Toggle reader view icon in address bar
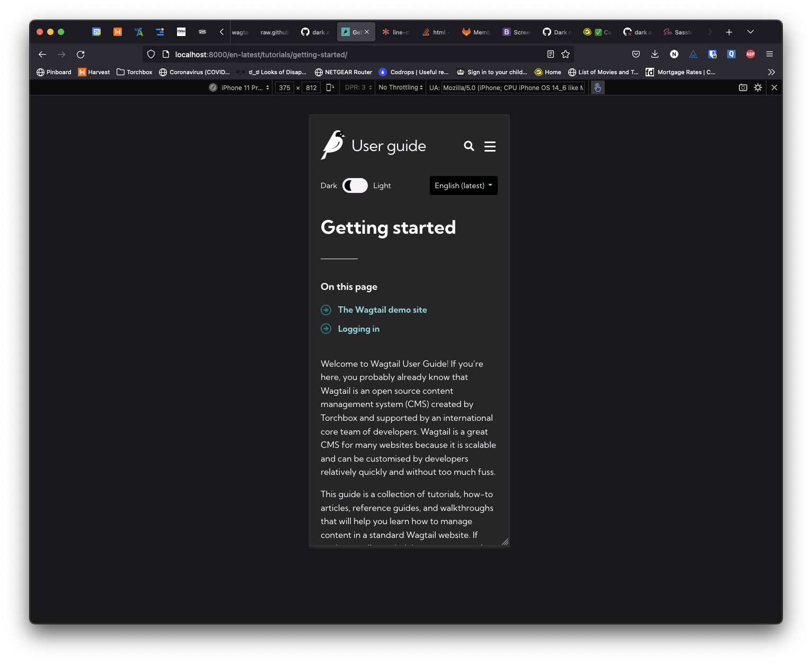Screen dimensions: 812x663 (x=551, y=54)
